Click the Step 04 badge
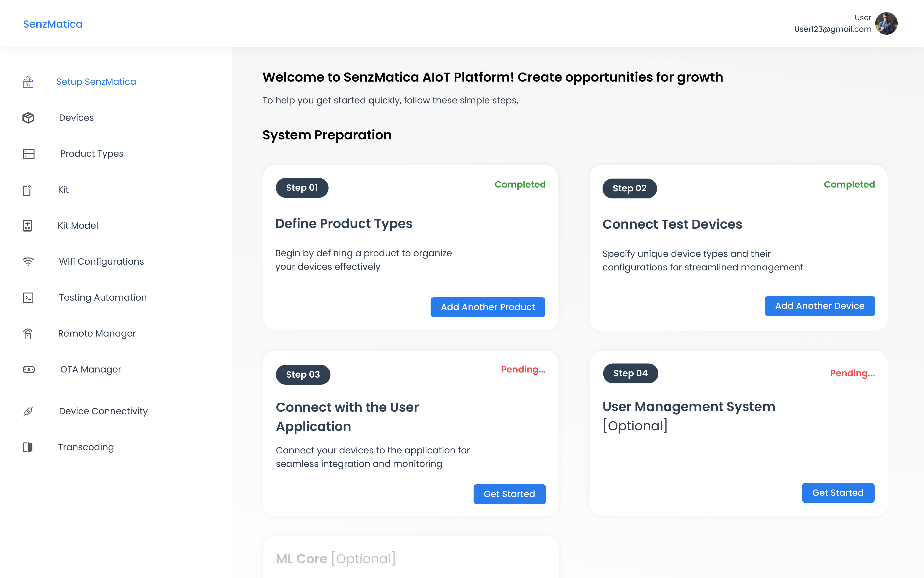 click(x=630, y=373)
